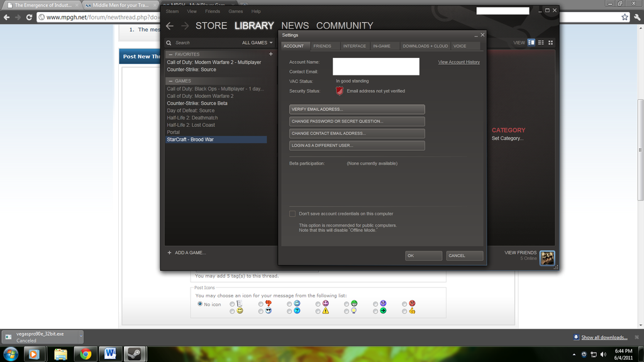Open the View Friends avatar
Image resolution: width=644 pixels, height=362 pixels.
(x=547, y=258)
